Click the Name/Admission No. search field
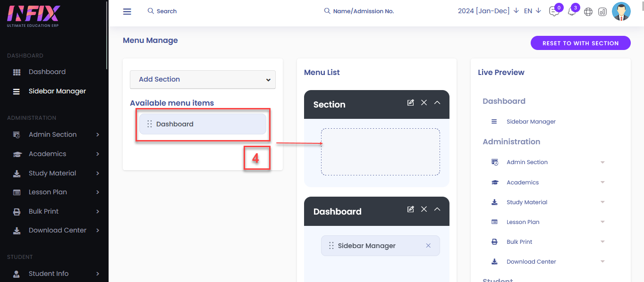The height and width of the screenshot is (282, 644). tap(364, 11)
